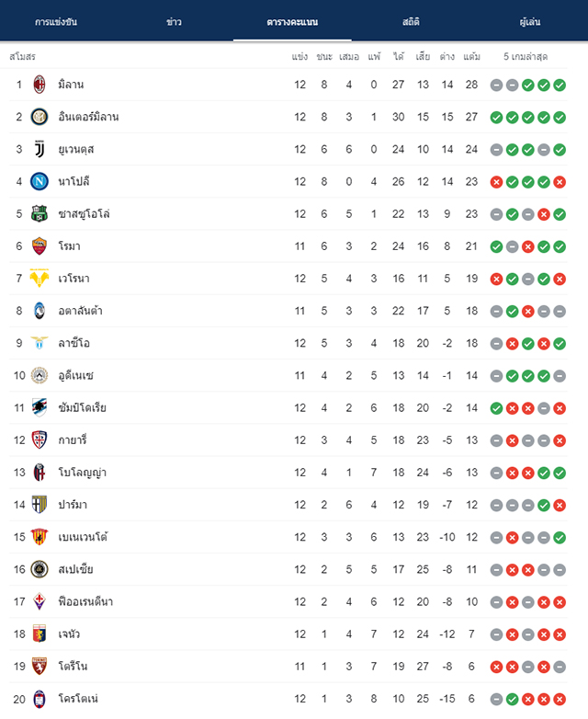Click the AC Milan club crest
Viewport: 588px width, 719px height.
coord(40,85)
